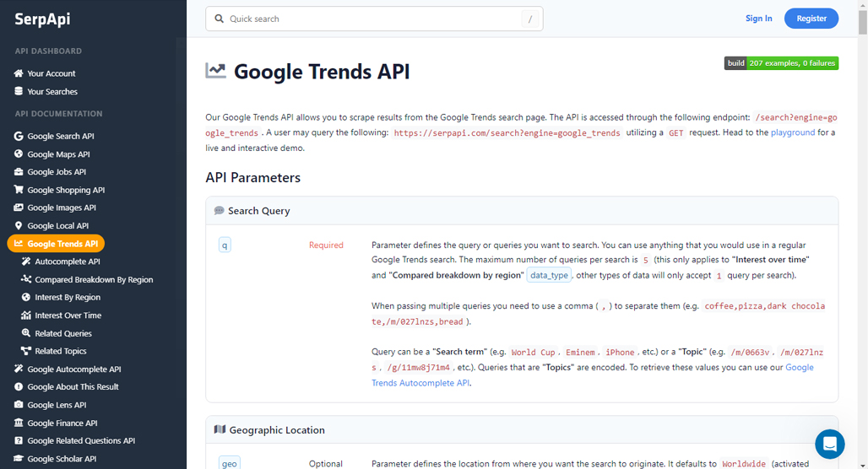Viewport: 868px width, 469px height.
Task: Open the chat support bubble icon
Action: pyautogui.click(x=829, y=444)
